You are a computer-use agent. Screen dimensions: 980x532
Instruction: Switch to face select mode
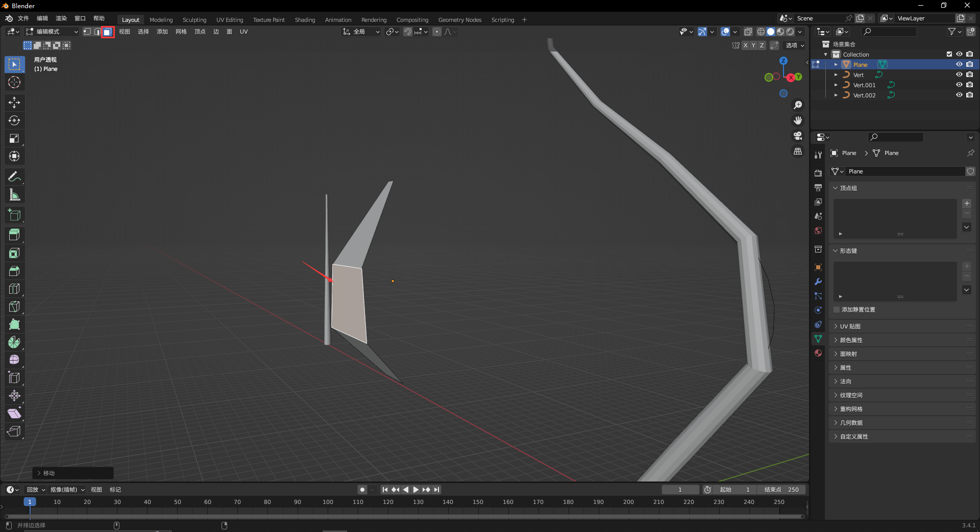point(107,32)
